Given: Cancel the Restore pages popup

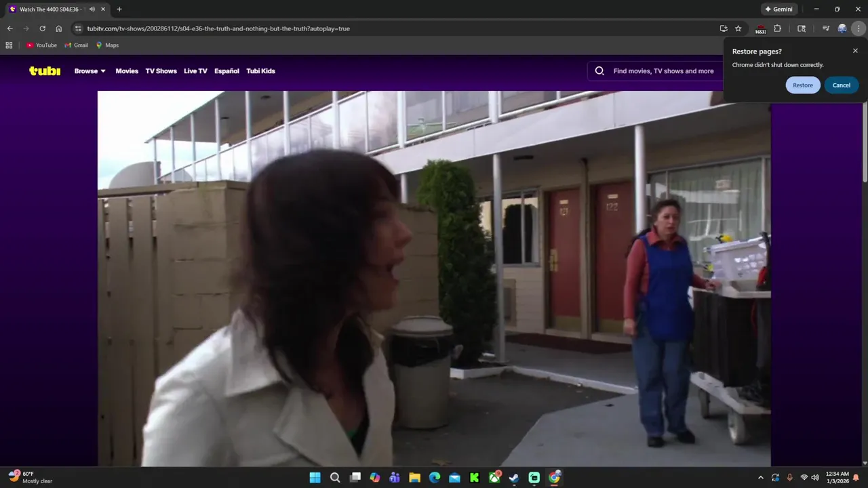Looking at the screenshot, I should pyautogui.click(x=842, y=85).
